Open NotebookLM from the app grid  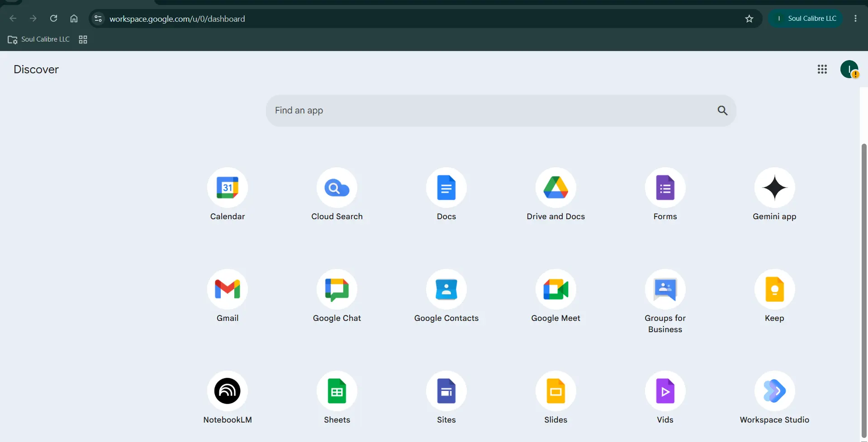[x=228, y=391]
